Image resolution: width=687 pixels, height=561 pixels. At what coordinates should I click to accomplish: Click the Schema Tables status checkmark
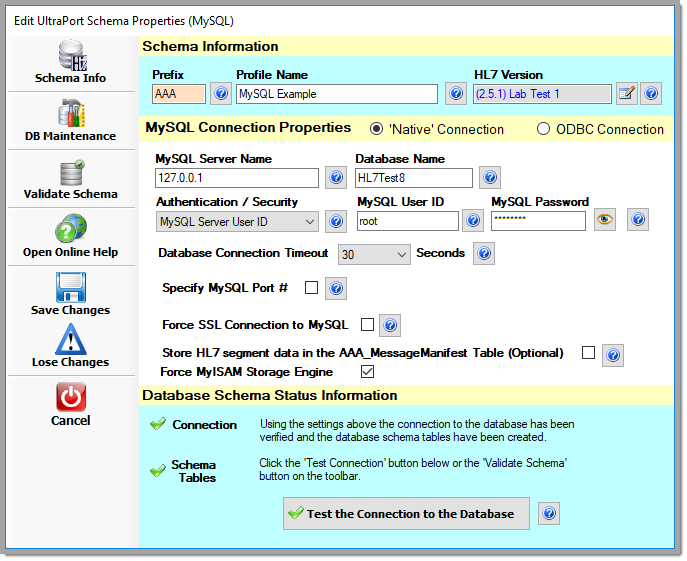(158, 471)
